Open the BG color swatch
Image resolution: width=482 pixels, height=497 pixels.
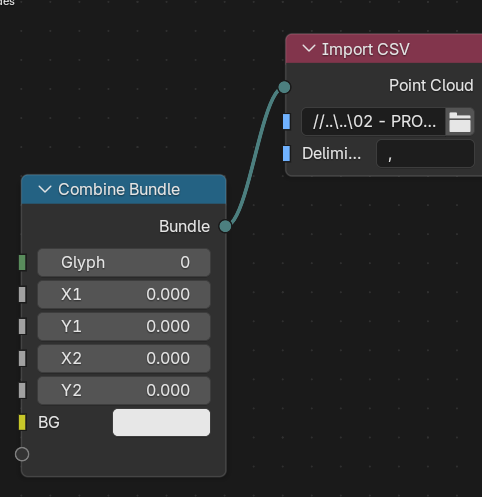click(161, 422)
